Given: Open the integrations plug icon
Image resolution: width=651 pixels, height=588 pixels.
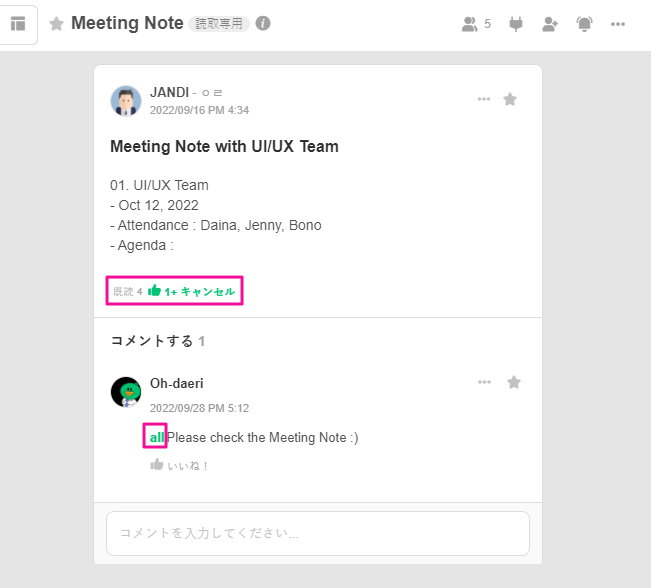Looking at the screenshot, I should (516, 24).
